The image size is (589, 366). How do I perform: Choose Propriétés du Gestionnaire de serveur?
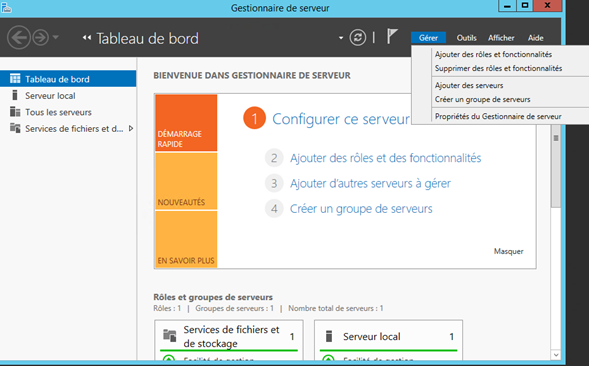coord(498,116)
